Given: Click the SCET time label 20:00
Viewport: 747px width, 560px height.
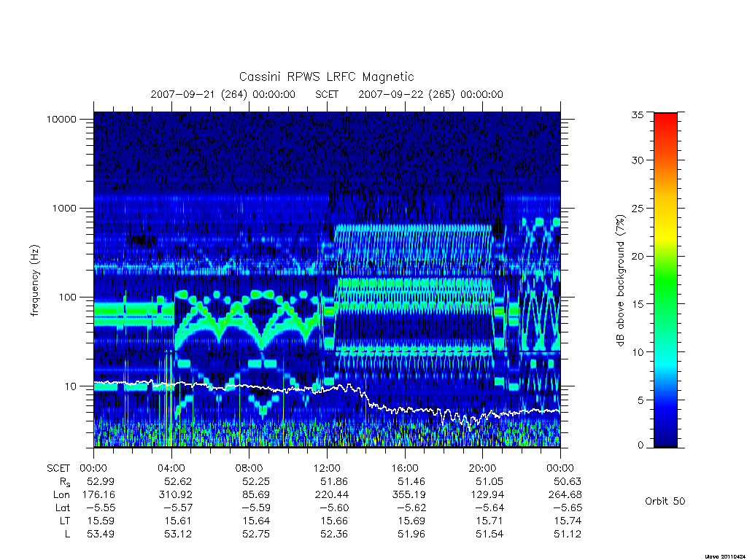Looking at the screenshot, I should 483,468.
